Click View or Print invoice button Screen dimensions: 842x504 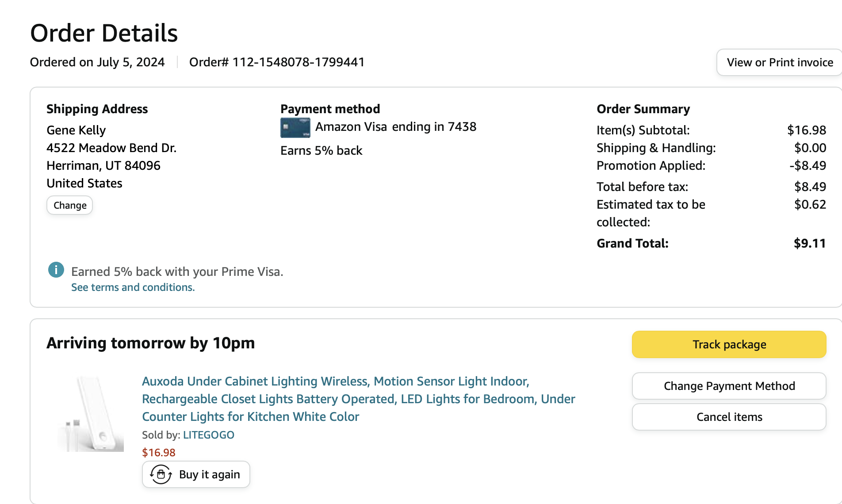pos(780,62)
